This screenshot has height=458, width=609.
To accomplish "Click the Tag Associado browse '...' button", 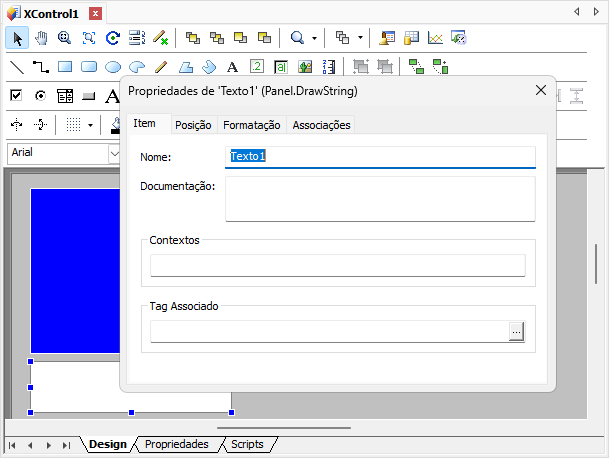I will 516,331.
